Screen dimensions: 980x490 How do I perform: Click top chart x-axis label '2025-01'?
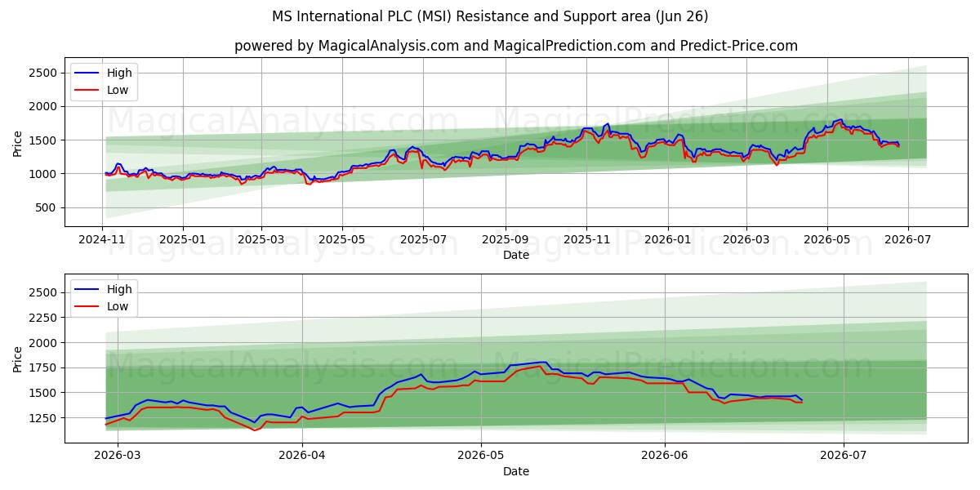click(182, 241)
